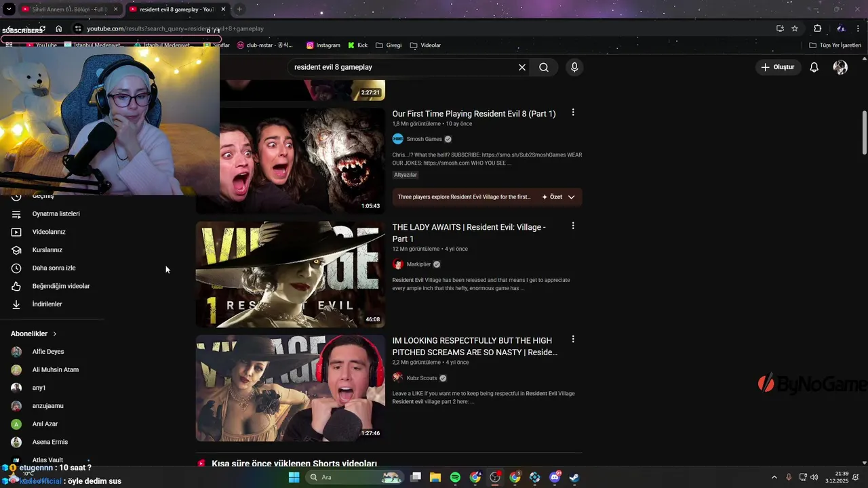Go to Smosh Games channel

(424, 139)
